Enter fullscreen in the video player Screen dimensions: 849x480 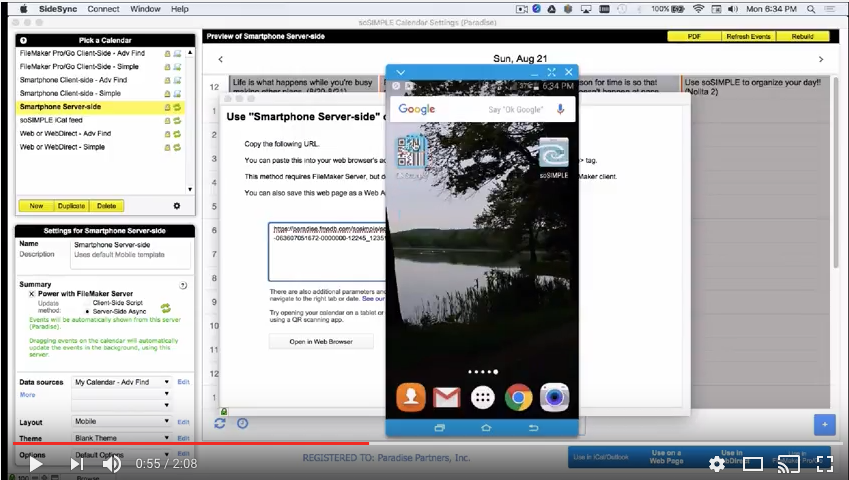click(x=824, y=464)
